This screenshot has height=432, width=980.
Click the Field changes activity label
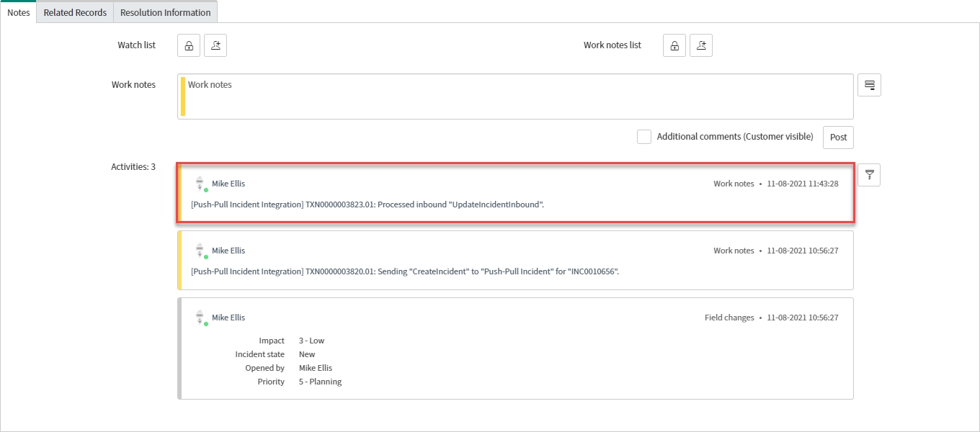click(729, 318)
